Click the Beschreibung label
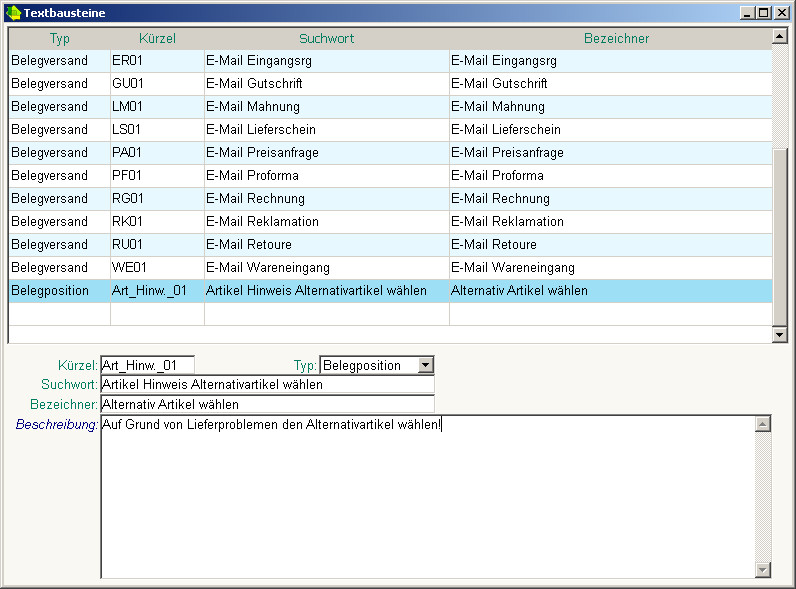 pyautogui.click(x=56, y=424)
